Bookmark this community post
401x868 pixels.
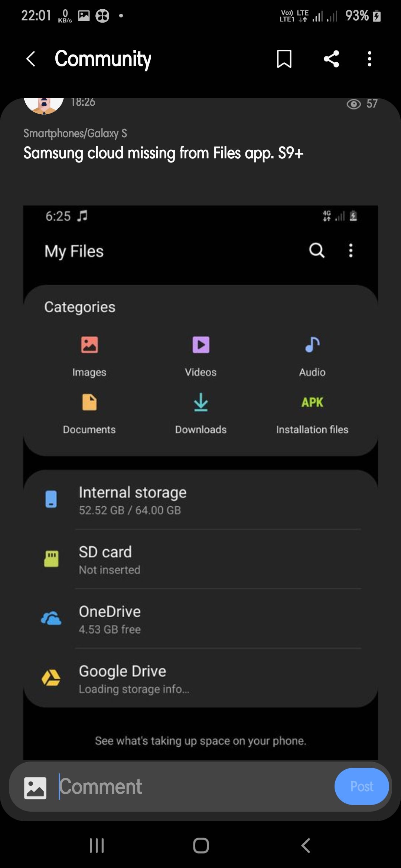pos(284,59)
